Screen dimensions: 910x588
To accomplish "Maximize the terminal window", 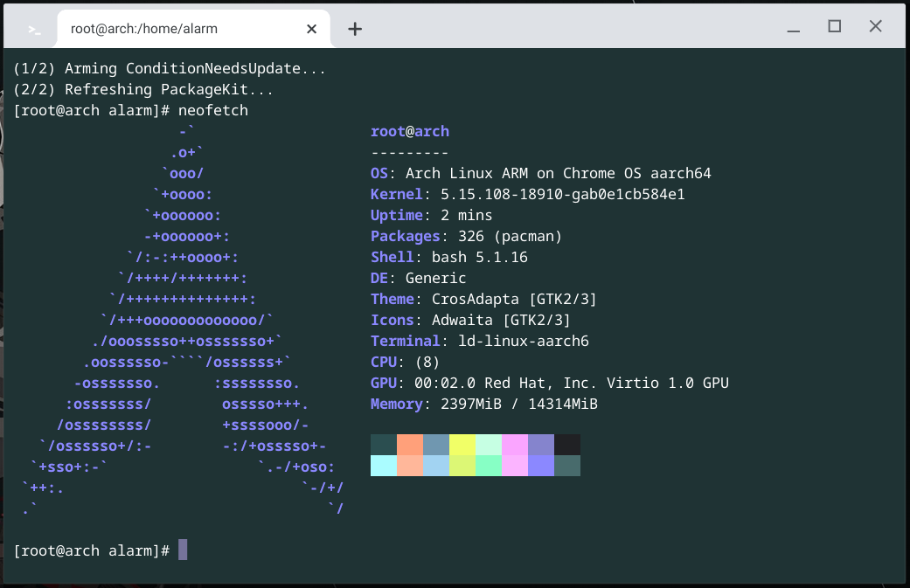I will [835, 26].
